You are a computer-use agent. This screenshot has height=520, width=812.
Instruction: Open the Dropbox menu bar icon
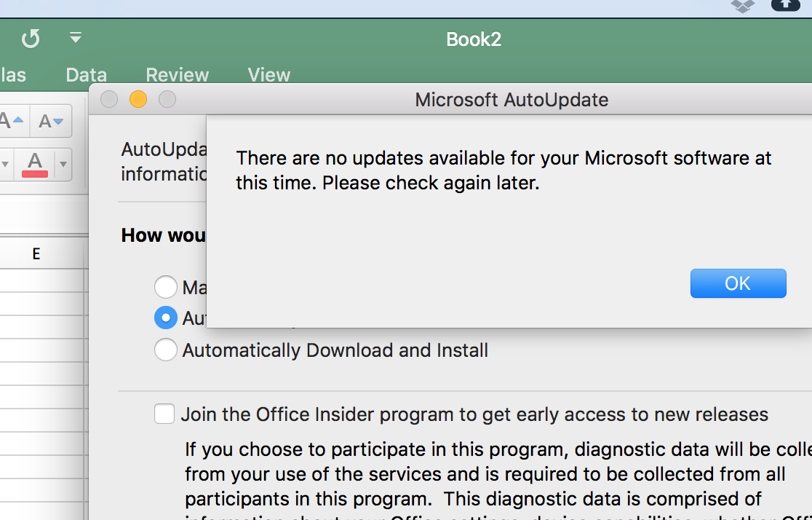(x=743, y=7)
